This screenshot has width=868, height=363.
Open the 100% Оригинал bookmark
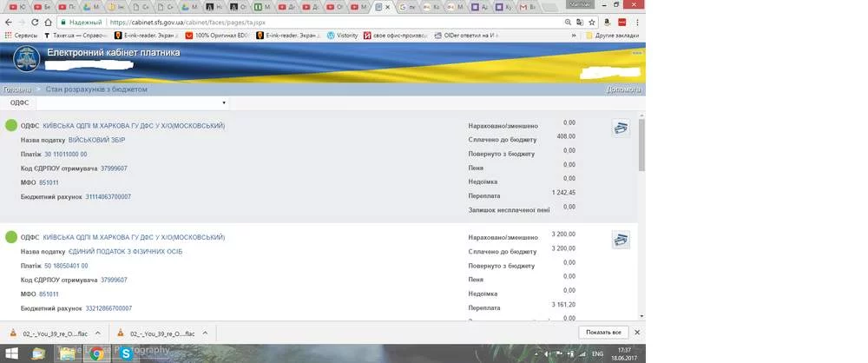(x=216, y=36)
